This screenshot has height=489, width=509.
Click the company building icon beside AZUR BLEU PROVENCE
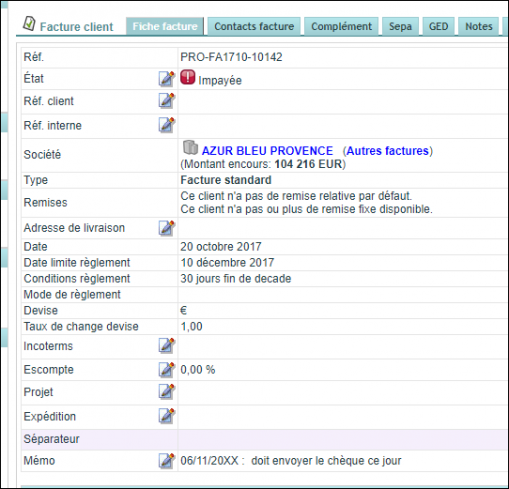pyautogui.click(x=190, y=148)
